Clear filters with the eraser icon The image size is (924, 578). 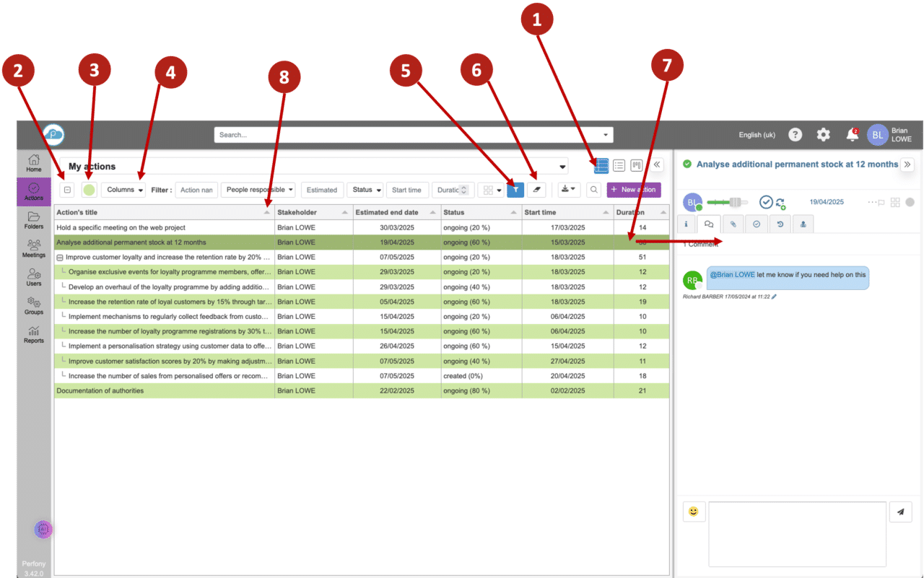pos(536,189)
